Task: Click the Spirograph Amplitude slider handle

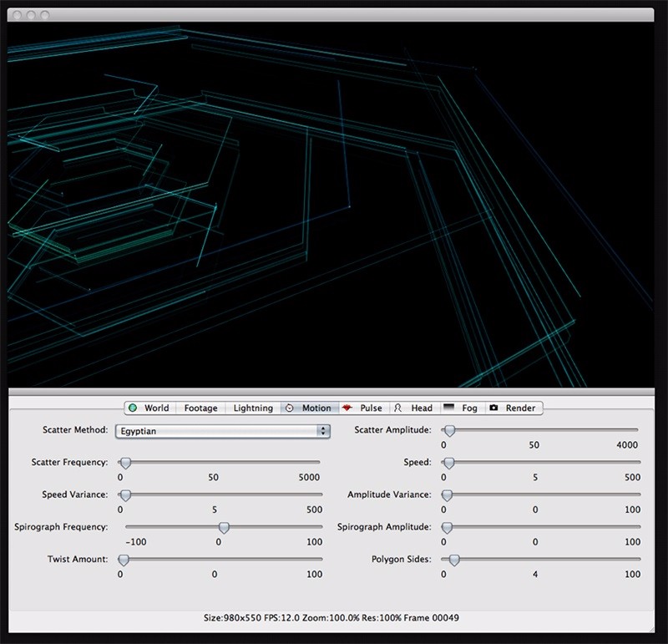Action: (448, 528)
